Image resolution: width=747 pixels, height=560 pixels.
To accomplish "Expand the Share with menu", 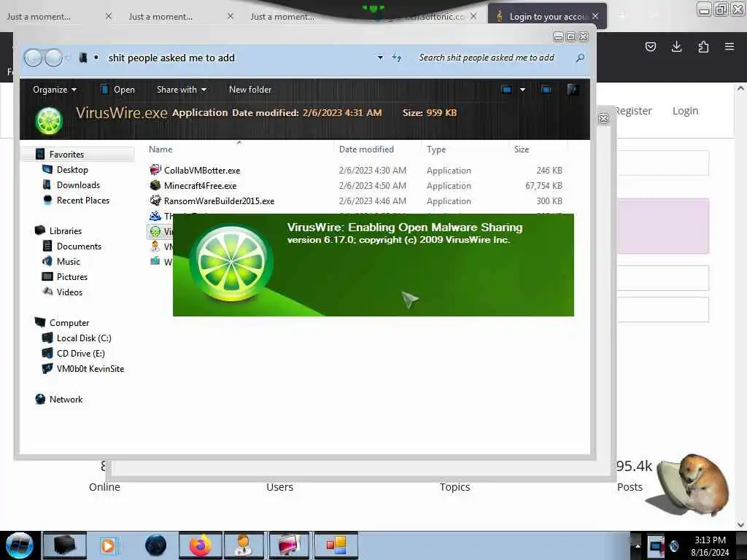I will coord(182,90).
